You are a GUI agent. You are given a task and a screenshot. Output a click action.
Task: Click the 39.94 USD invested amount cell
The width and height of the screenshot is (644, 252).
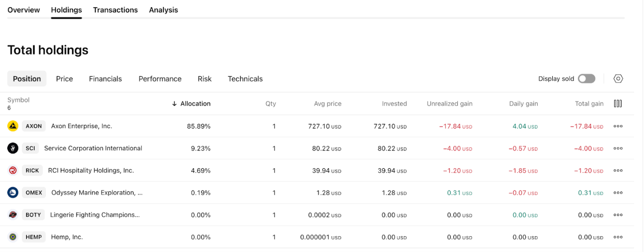[392, 170]
